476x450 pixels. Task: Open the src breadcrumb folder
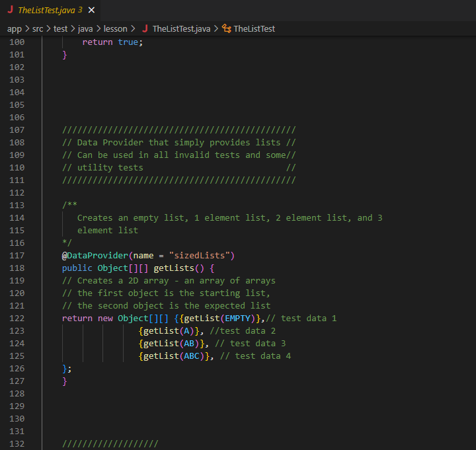pyautogui.click(x=37, y=28)
